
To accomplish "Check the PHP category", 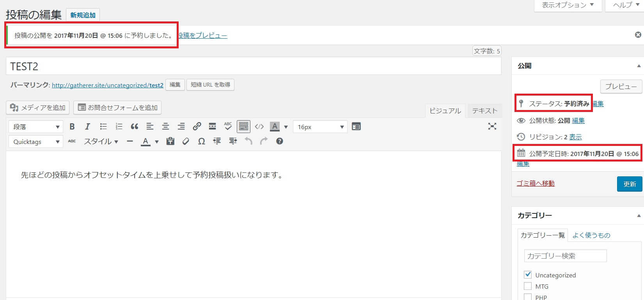I will coord(528,297).
